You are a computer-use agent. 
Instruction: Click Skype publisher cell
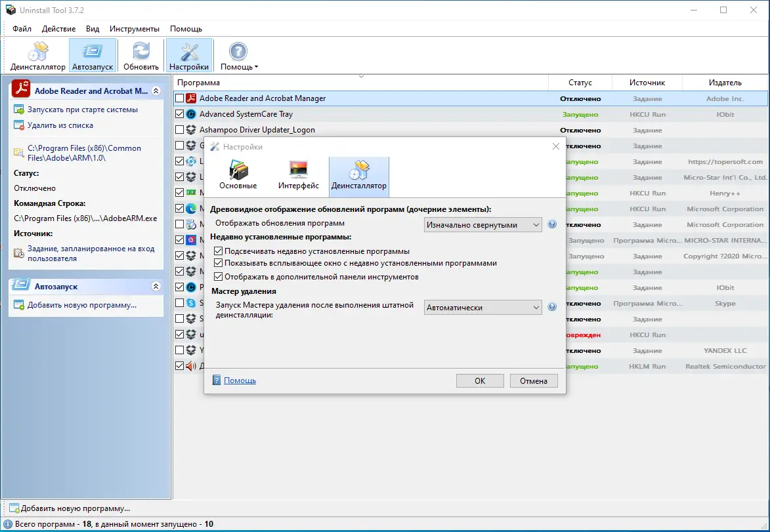[x=725, y=303]
